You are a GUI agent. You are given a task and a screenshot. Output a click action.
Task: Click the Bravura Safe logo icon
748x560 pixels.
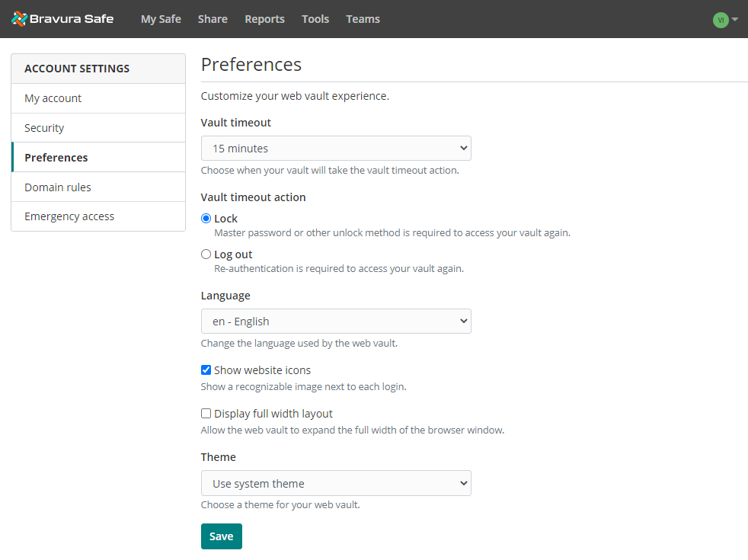click(x=20, y=19)
